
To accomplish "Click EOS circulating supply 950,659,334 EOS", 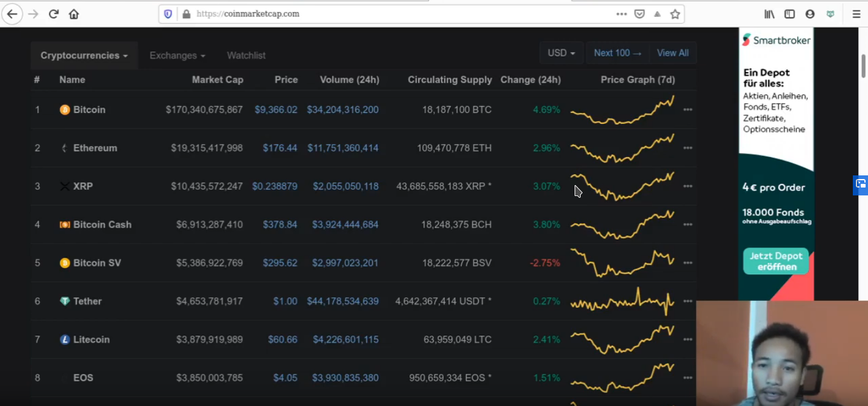I will (x=450, y=377).
